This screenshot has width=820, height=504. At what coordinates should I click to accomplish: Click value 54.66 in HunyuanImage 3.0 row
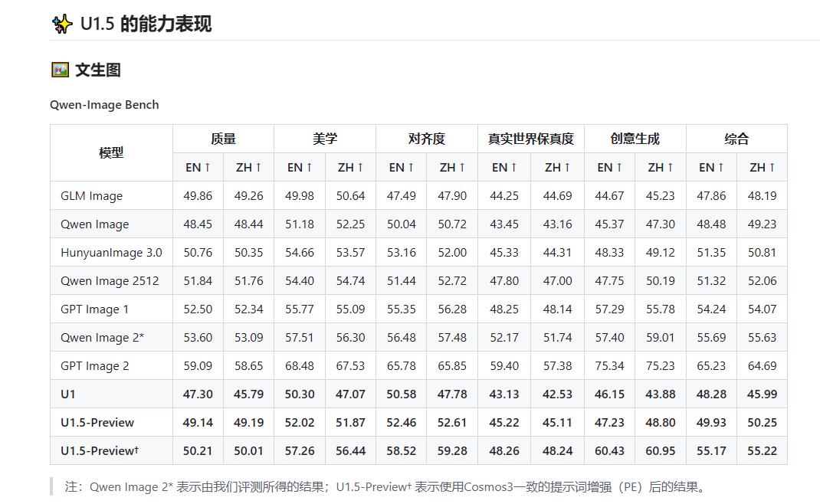click(x=300, y=253)
